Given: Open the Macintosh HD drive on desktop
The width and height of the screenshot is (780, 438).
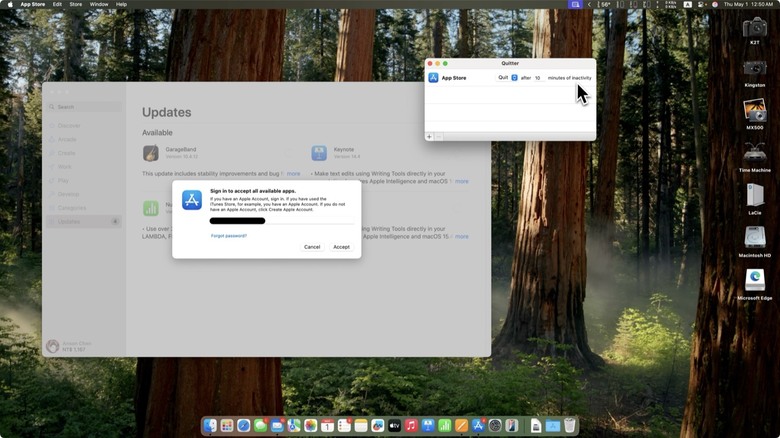Looking at the screenshot, I should [x=755, y=241].
